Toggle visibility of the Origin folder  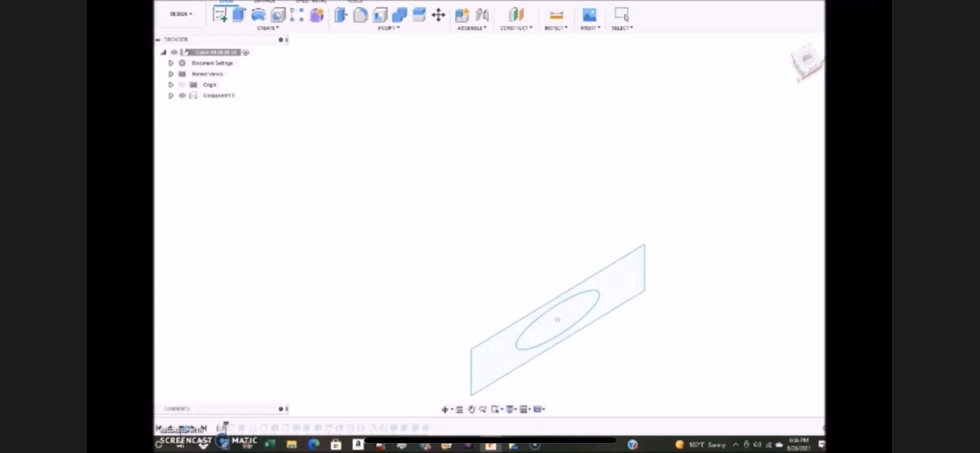click(182, 85)
